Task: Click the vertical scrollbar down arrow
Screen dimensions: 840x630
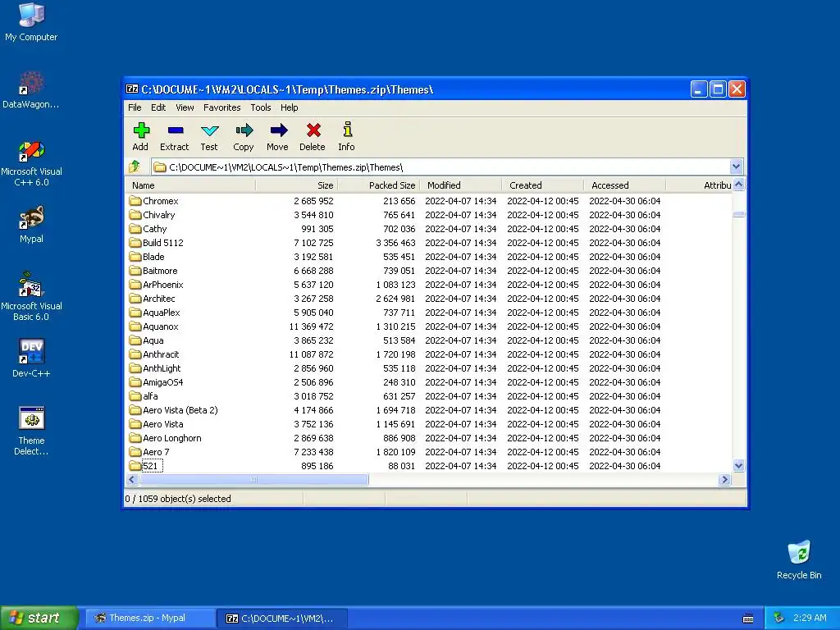Action: pos(739,466)
